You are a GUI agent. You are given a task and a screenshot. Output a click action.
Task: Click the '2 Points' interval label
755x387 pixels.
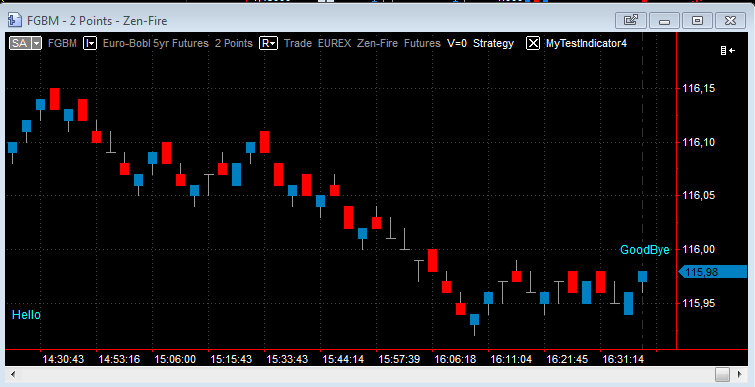pos(234,43)
